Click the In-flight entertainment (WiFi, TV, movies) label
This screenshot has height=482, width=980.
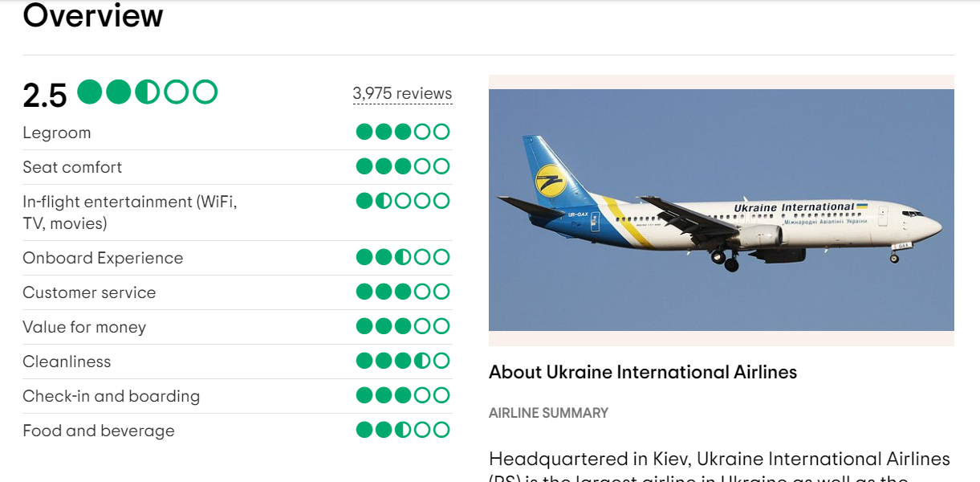click(130, 212)
